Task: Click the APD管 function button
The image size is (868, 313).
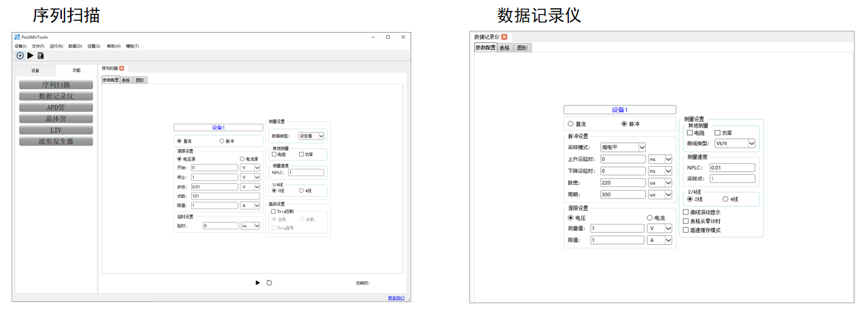Action: (x=56, y=108)
